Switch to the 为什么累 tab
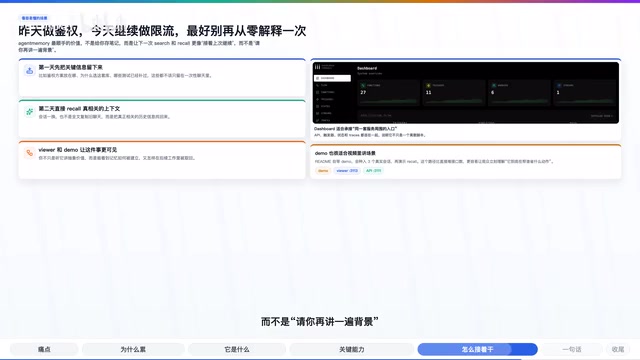This screenshot has width=640, height=360. (133, 349)
